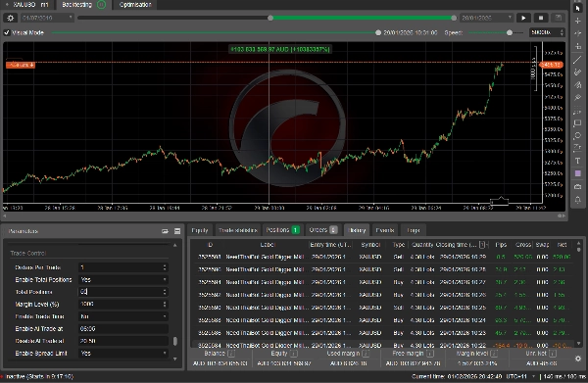588x383 pixels.
Task: Sort history by Quantity column header
Action: click(422, 245)
